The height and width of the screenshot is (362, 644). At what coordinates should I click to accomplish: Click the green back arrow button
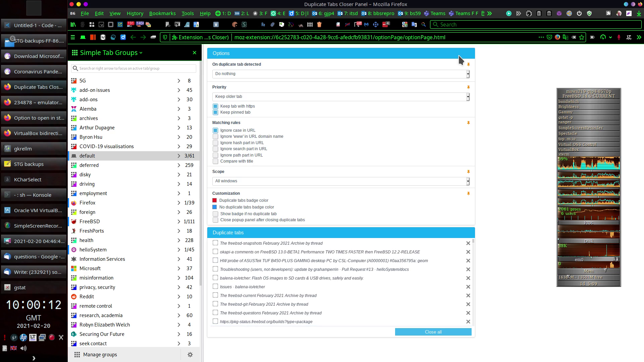[x=133, y=37]
